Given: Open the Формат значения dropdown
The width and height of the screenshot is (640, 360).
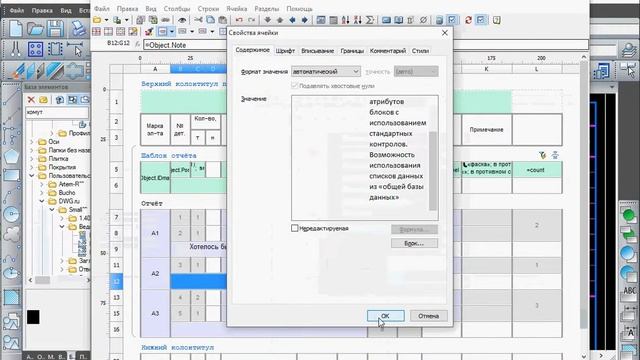Looking at the screenshot, I should click(326, 71).
